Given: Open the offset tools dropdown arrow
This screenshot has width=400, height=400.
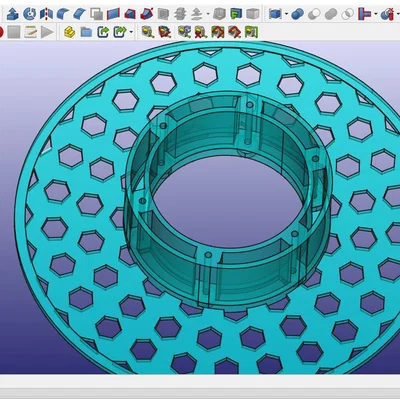Looking at the screenshot, I should pyautogui.click(x=208, y=14).
